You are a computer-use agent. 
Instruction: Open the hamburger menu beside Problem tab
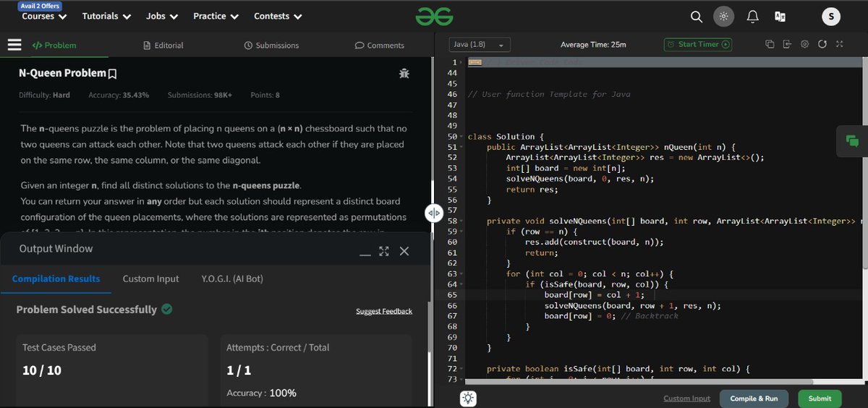[14, 45]
